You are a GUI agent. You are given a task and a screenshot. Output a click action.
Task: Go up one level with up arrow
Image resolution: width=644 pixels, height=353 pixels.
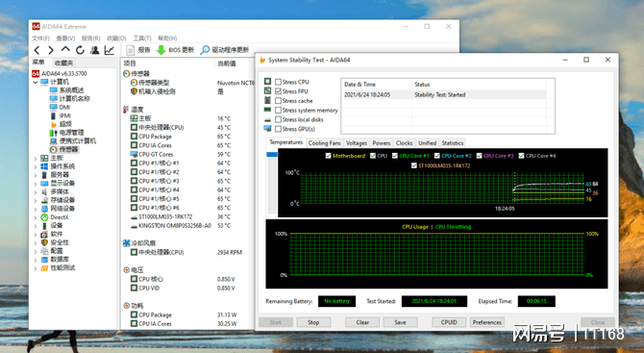(x=65, y=50)
